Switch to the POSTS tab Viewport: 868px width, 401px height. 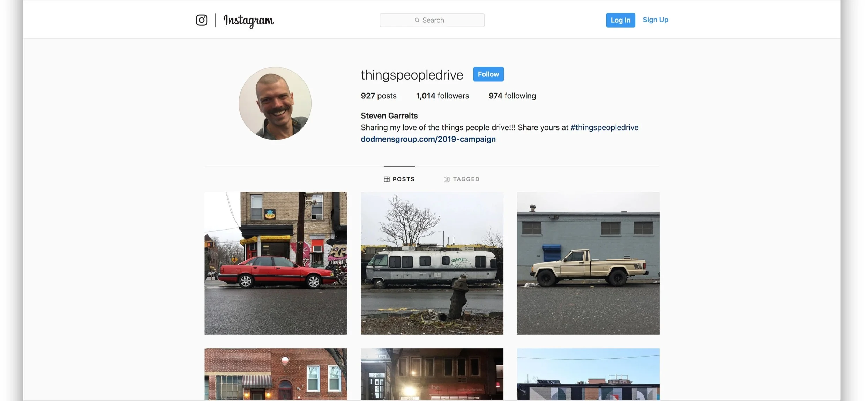click(x=399, y=179)
